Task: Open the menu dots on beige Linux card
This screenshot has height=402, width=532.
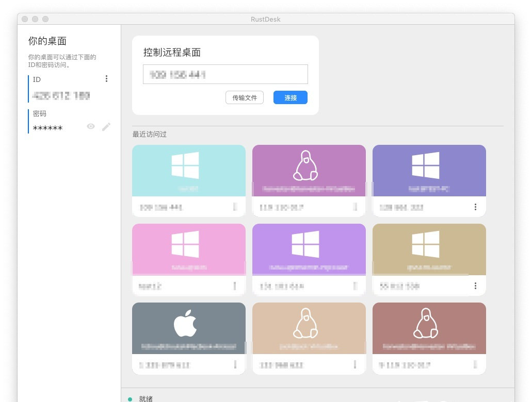Action: tap(355, 364)
